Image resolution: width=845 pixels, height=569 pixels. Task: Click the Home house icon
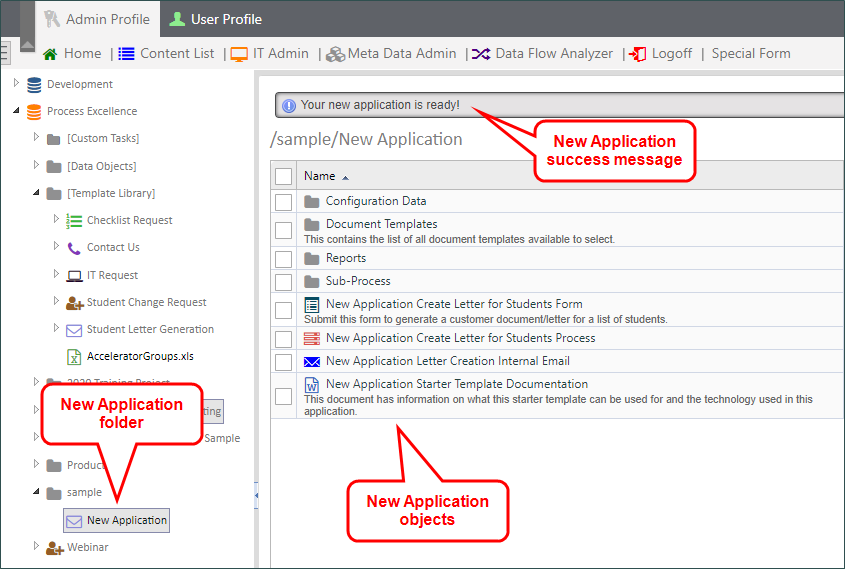point(50,54)
